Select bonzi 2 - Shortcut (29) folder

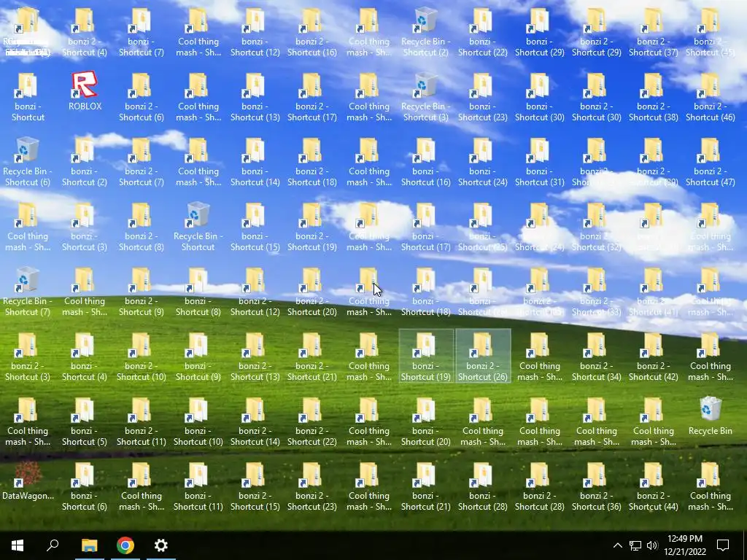point(597,32)
